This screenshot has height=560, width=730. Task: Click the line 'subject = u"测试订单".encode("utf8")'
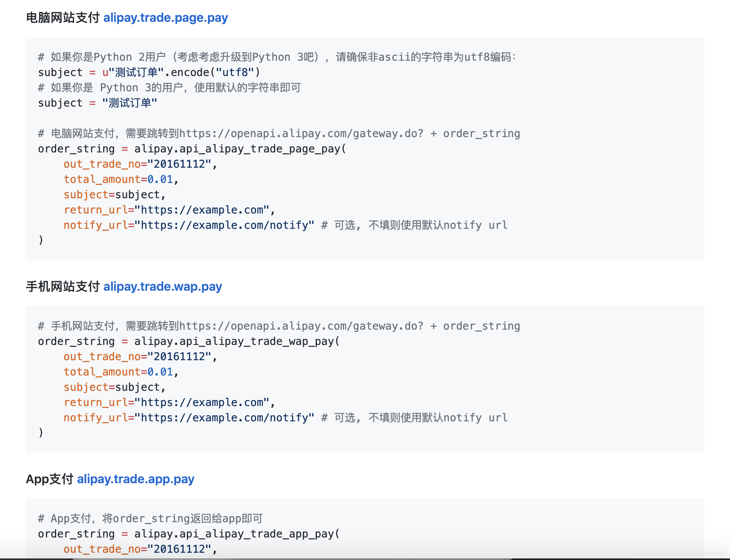tap(149, 72)
